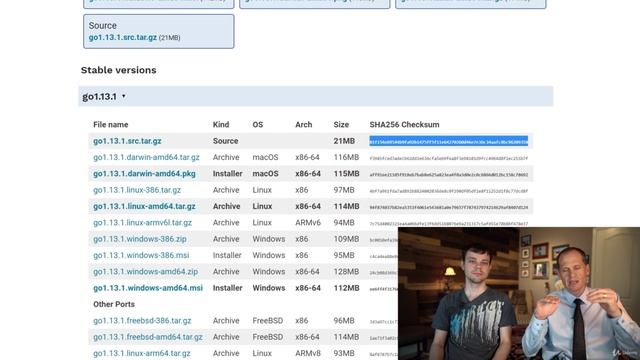Click the "Other Ports" row label

click(114, 304)
